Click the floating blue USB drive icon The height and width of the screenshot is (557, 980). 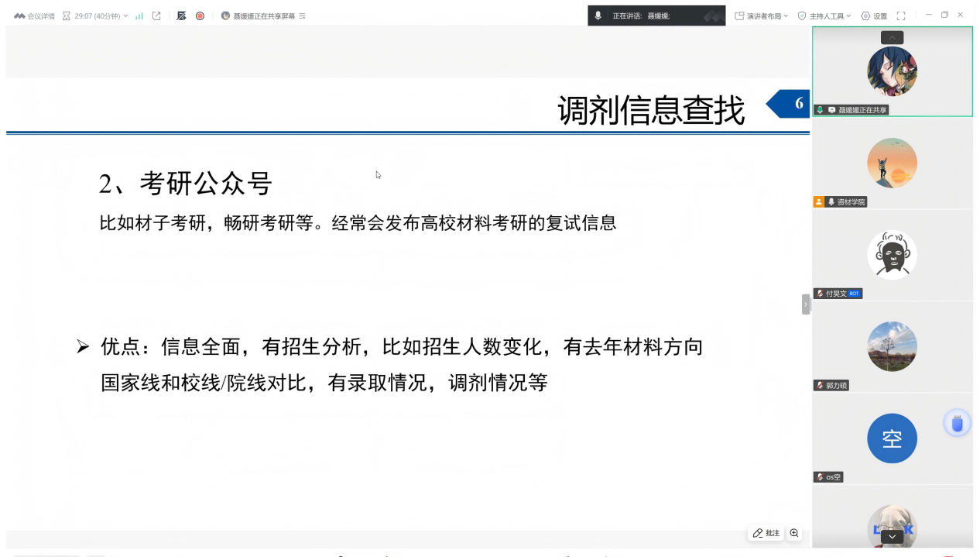[x=958, y=423]
